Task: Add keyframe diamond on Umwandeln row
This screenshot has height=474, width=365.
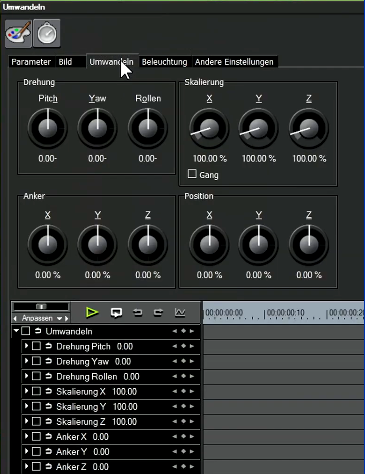Action: pyautogui.click(x=183, y=331)
